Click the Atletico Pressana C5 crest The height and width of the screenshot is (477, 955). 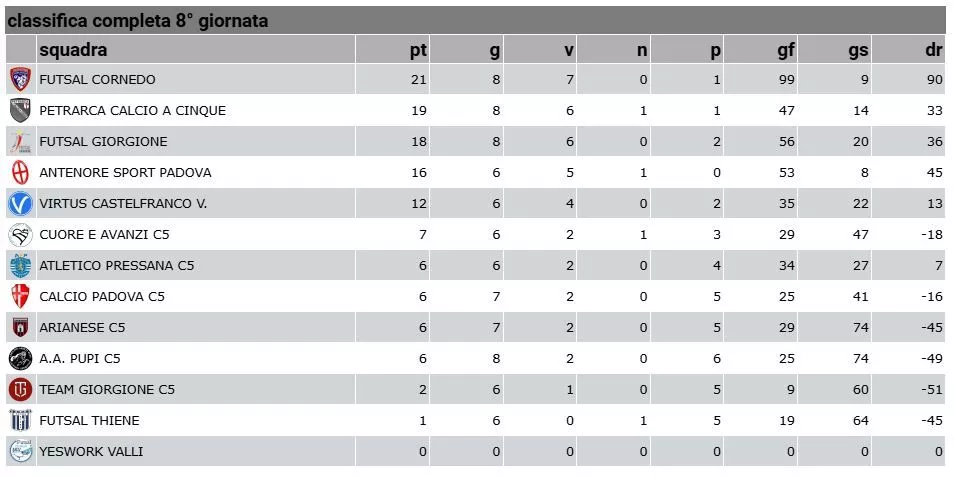(x=20, y=266)
